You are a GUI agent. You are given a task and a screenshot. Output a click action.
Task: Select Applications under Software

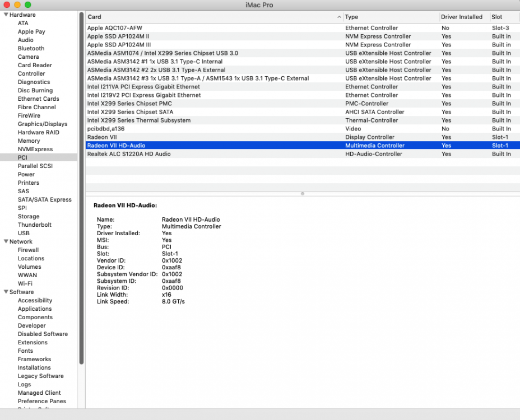coord(35,309)
